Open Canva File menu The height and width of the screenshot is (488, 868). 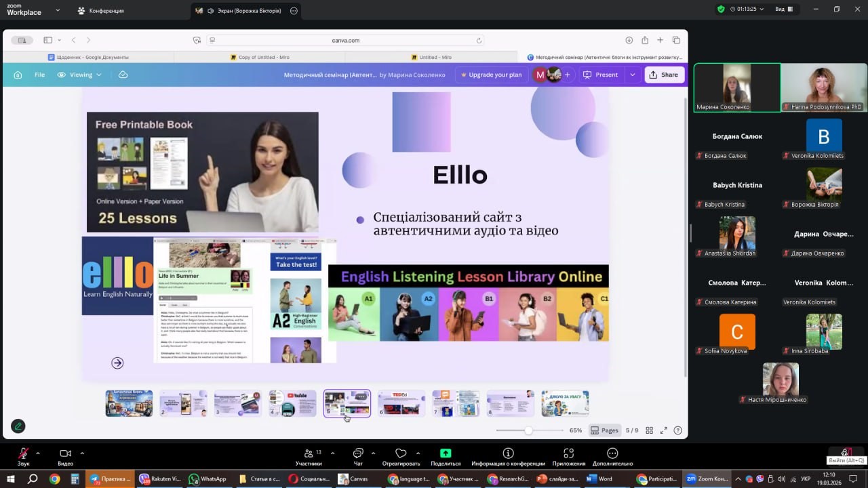coord(39,75)
